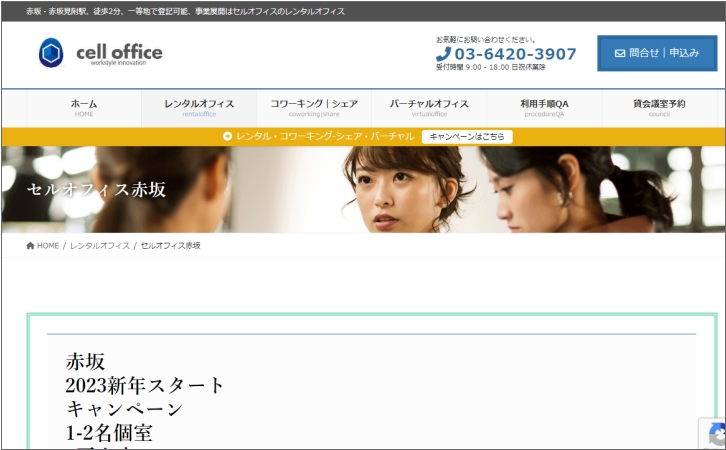Click the 問合せ｜申込み button
The width and height of the screenshot is (726, 450).
click(657, 53)
